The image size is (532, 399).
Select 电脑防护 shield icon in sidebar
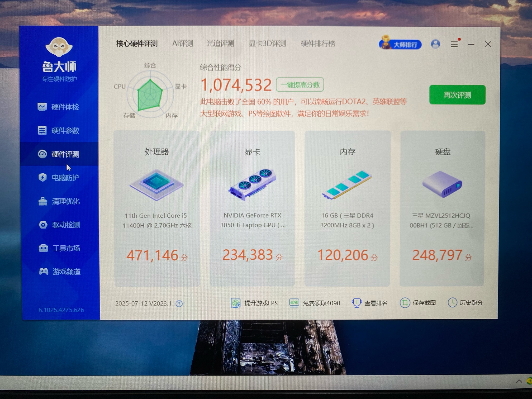[x=42, y=178]
